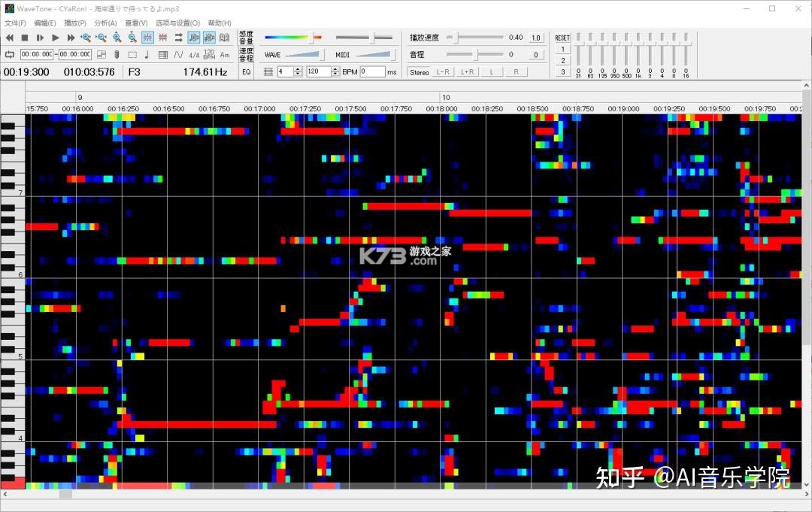Click the sensitivity color gradient slider
The width and height of the screenshot is (812, 512).
coord(293,38)
